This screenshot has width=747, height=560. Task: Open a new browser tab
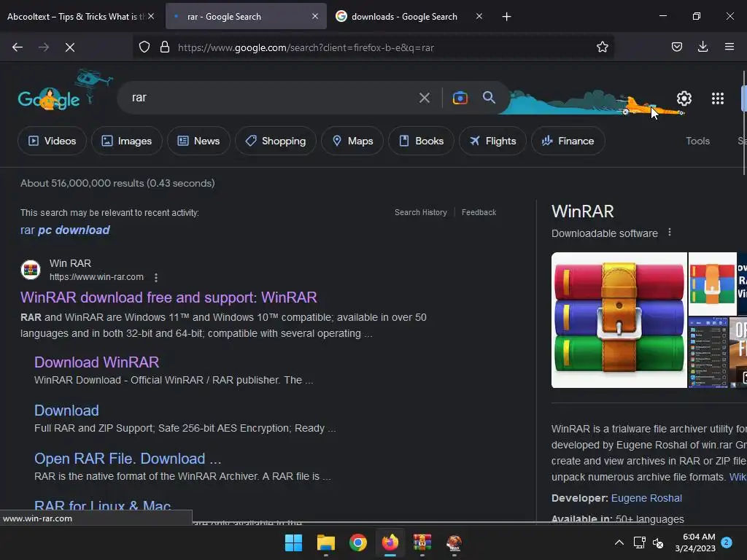coord(506,17)
